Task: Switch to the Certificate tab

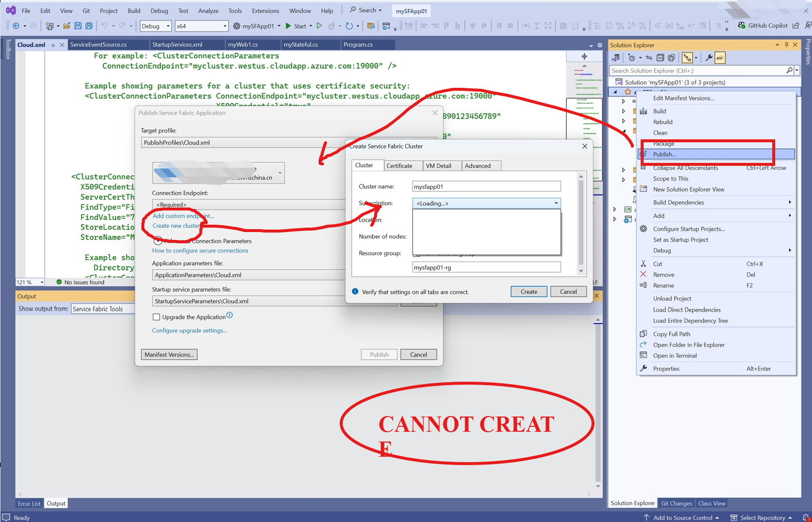Action: click(399, 166)
